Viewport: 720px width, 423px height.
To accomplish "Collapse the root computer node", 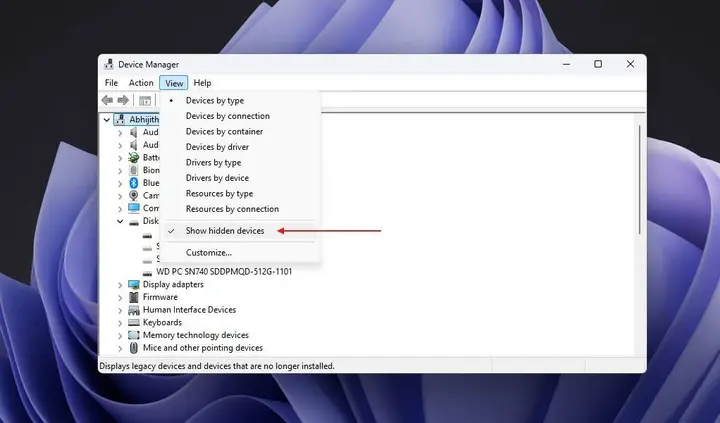I will (107, 119).
